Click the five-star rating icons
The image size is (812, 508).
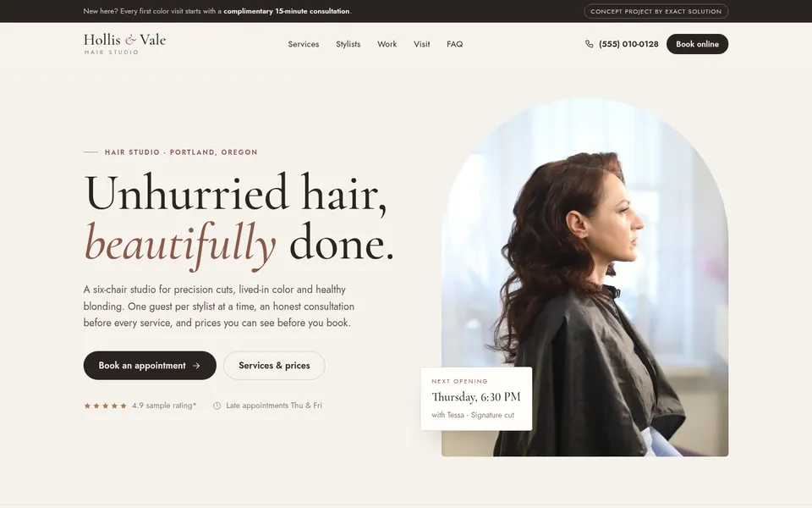(x=105, y=406)
